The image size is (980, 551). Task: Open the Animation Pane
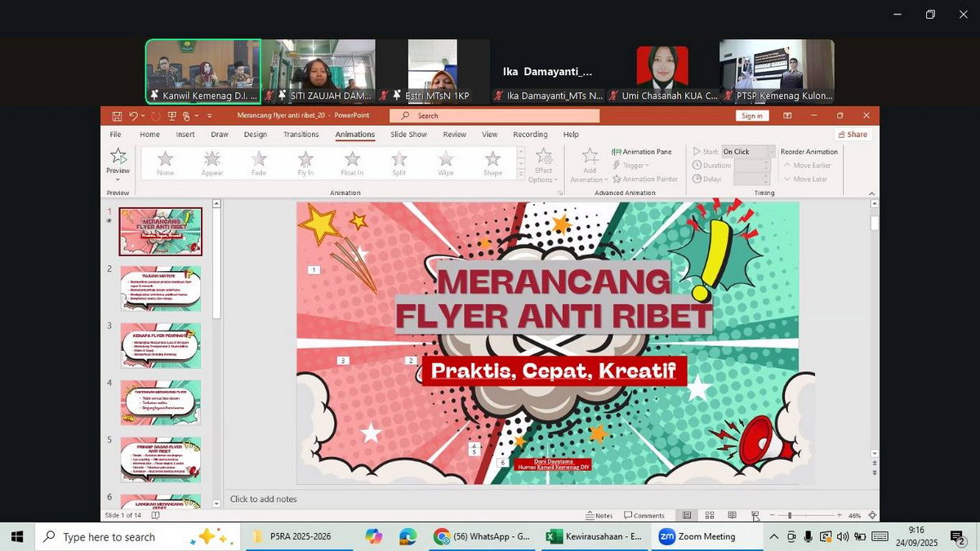click(x=641, y=152)
